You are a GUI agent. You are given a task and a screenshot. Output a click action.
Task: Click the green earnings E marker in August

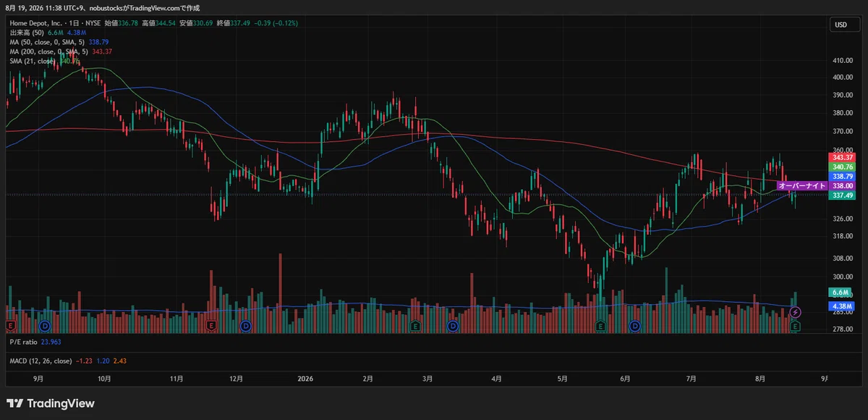(796, 327)
